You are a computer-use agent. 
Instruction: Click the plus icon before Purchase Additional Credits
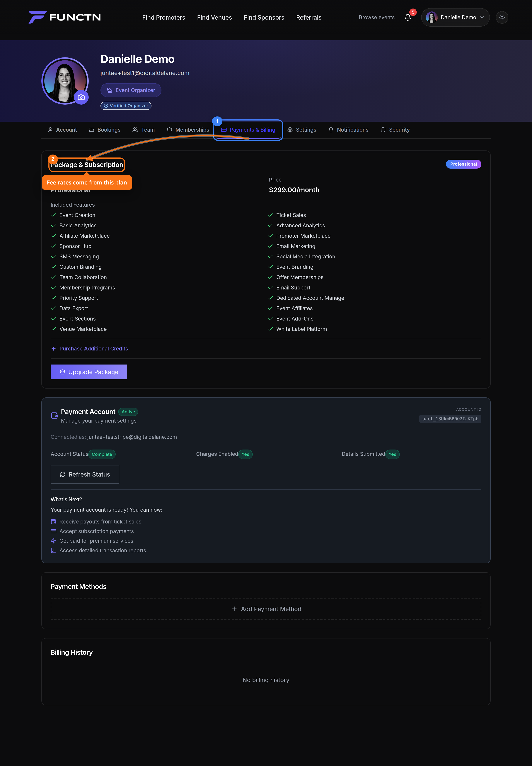point(53,348)
